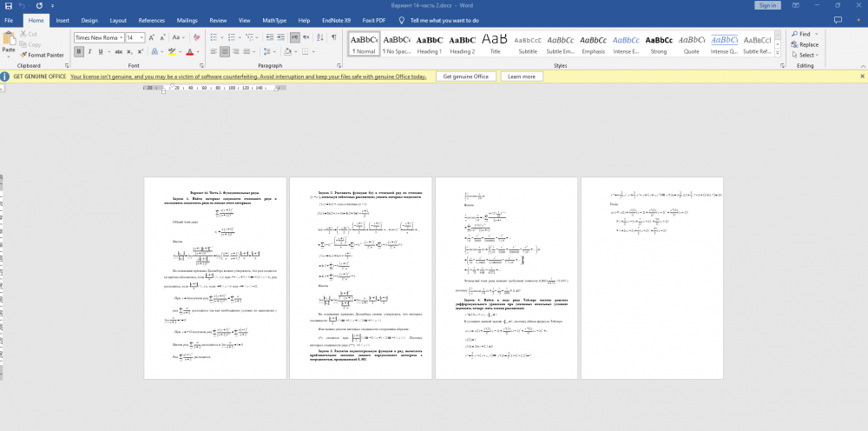
Task: Toggle Show/Hide paragraph marks
Action: (x=333, y=38)
